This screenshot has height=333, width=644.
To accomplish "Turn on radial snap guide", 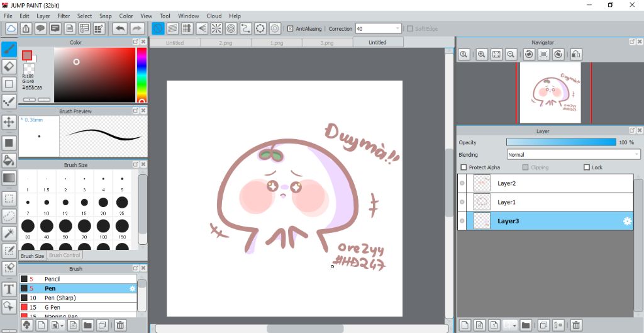I will pyautogui.click(x=216, y=28).
